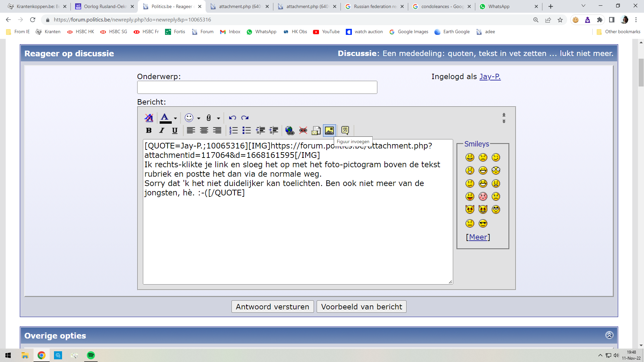
Task: Open the smiley picker dropdown arrow
Action: (x=199, y=118)
